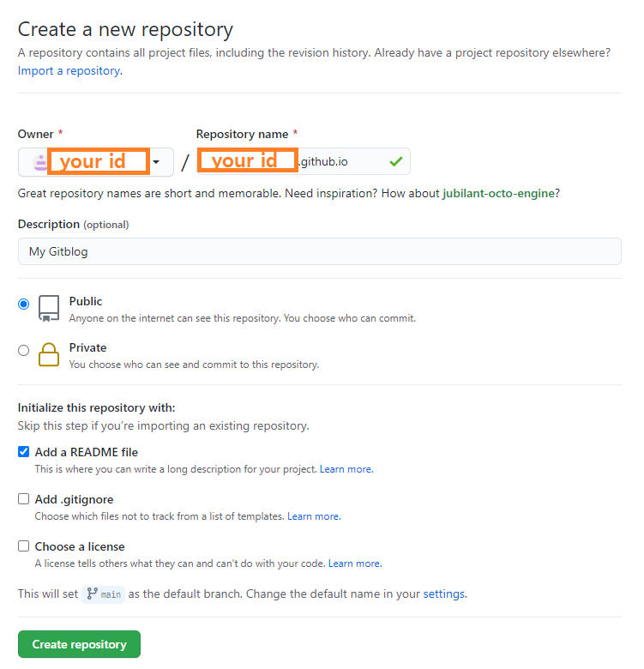
Task: Use suggested name jubilant-octo-engine
Action: click(x=498, y=193)
